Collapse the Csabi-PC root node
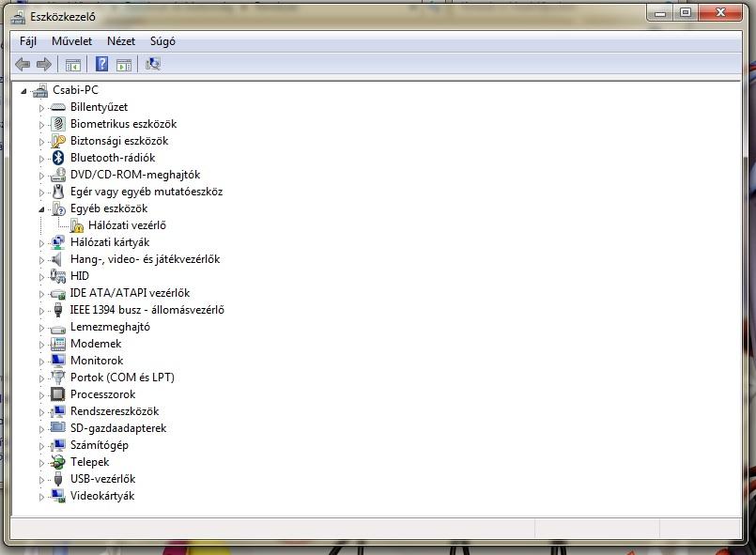 point(23,91)
